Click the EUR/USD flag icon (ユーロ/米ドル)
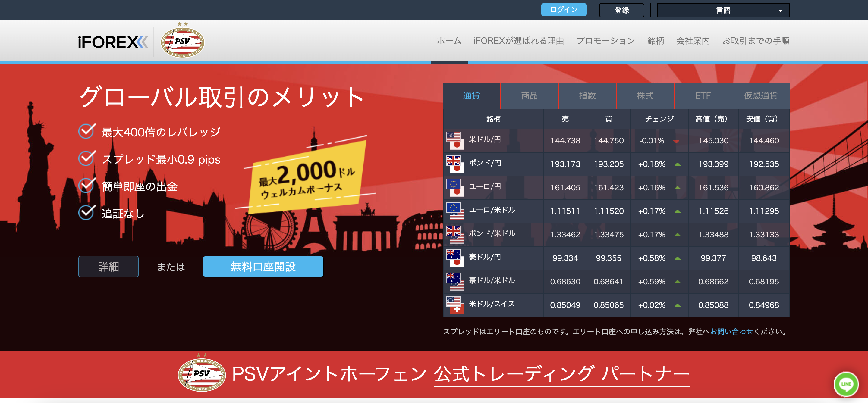This screenshot has height=403, width=868. (x=455, y=211)
